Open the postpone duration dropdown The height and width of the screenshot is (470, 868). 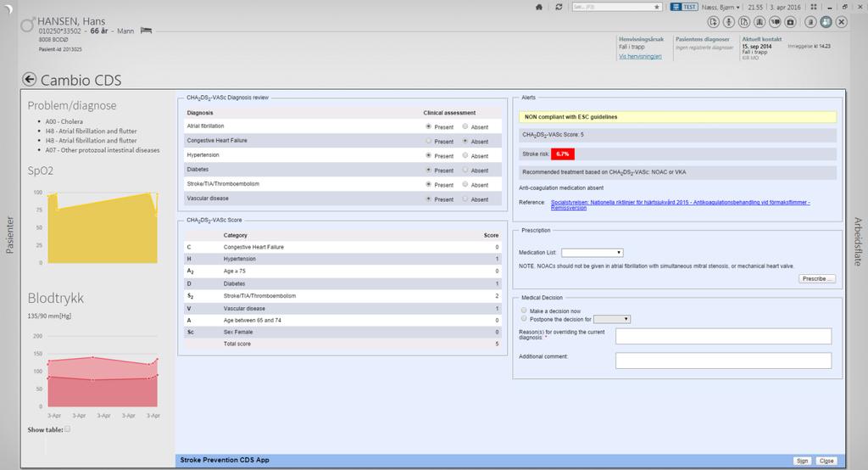(612, 319)
